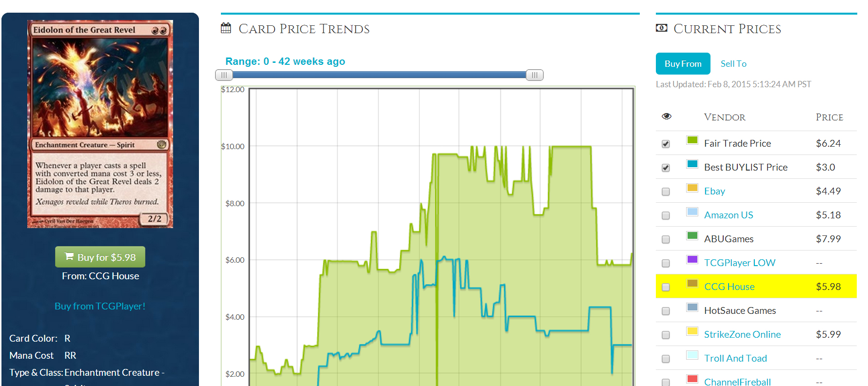
Task: Click the HotSauce Games vendor name
Action: (740, 310)
